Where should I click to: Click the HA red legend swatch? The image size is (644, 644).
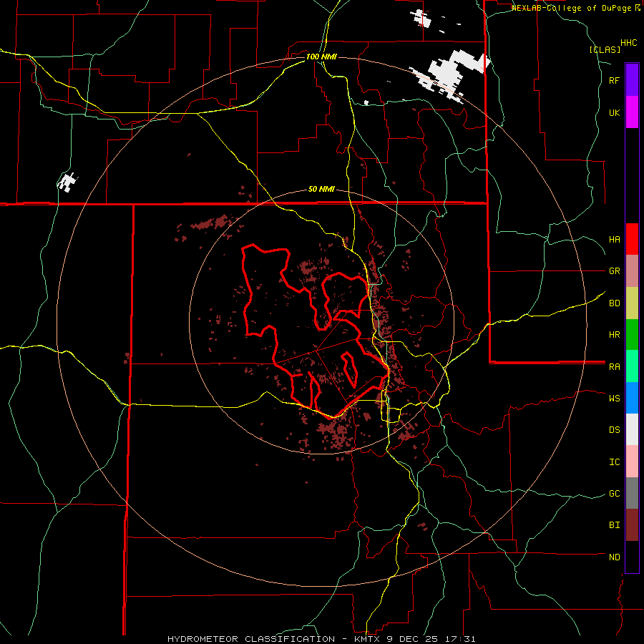[x=632, y=239]
